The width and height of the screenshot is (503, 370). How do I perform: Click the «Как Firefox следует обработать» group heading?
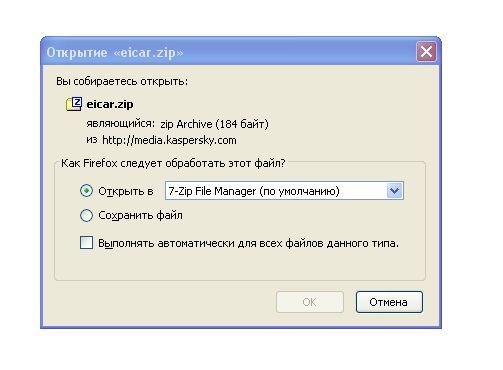coord(173,163)
